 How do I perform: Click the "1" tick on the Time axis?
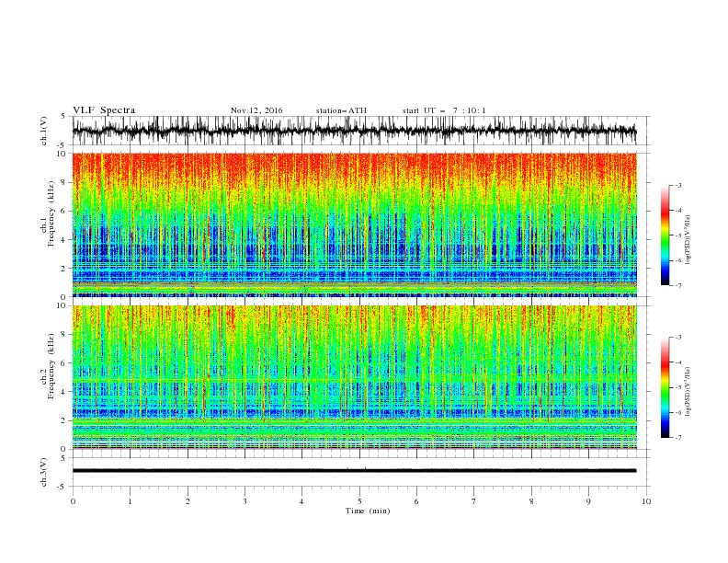pos(130,501)
